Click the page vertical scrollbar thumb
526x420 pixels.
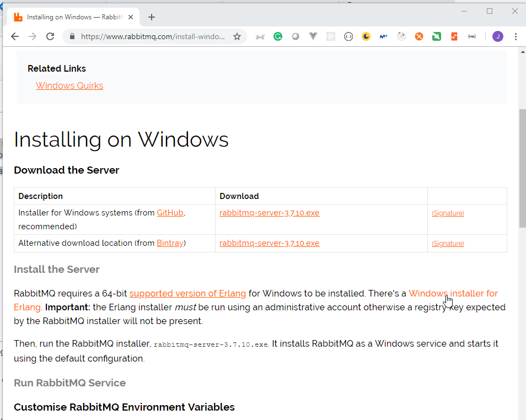pos(522,169)
